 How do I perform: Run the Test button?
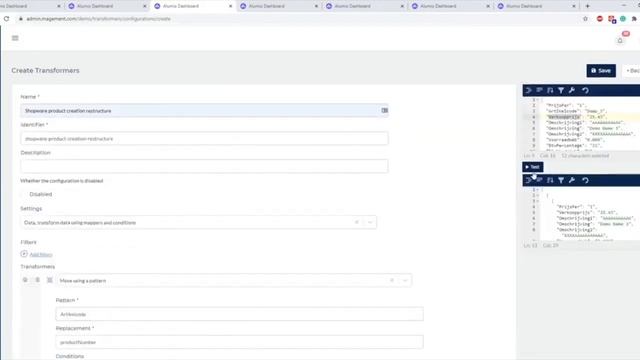pos(533,167)
